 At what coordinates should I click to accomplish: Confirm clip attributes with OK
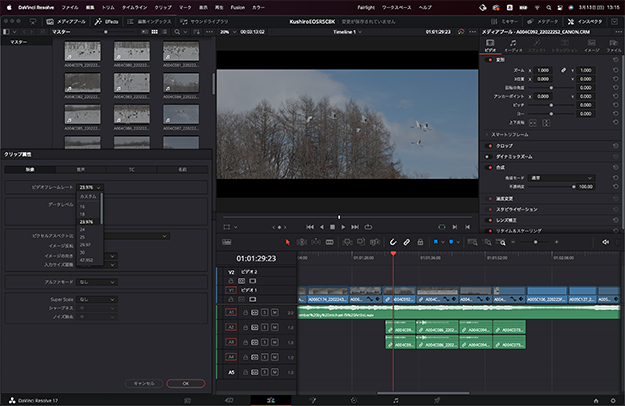[184, 383]
